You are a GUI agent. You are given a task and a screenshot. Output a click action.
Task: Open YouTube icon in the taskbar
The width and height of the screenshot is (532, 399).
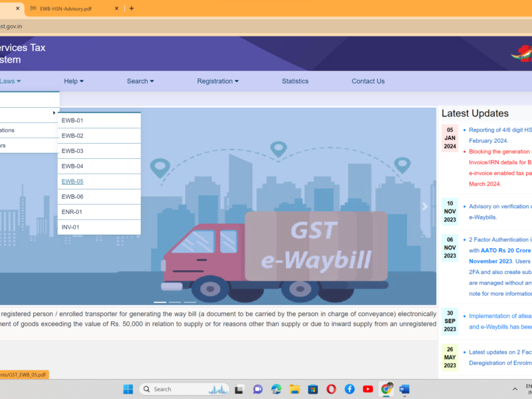pyautogui.click(x=368, y=389)
